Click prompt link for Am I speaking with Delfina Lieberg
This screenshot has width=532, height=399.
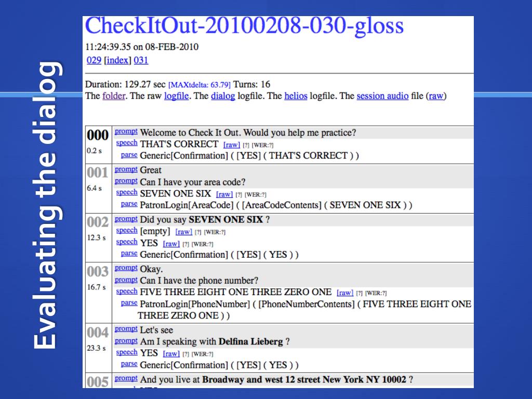(126, 341)
